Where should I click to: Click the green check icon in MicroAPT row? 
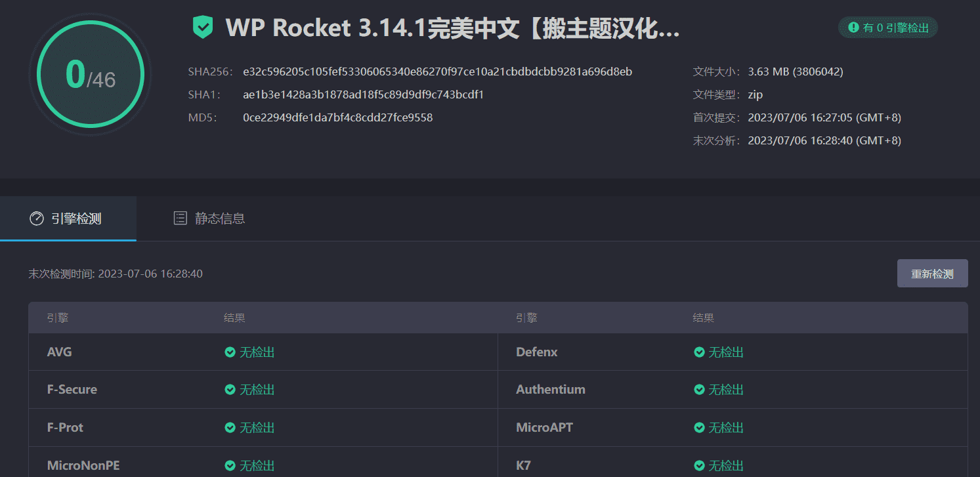point(700,428)
